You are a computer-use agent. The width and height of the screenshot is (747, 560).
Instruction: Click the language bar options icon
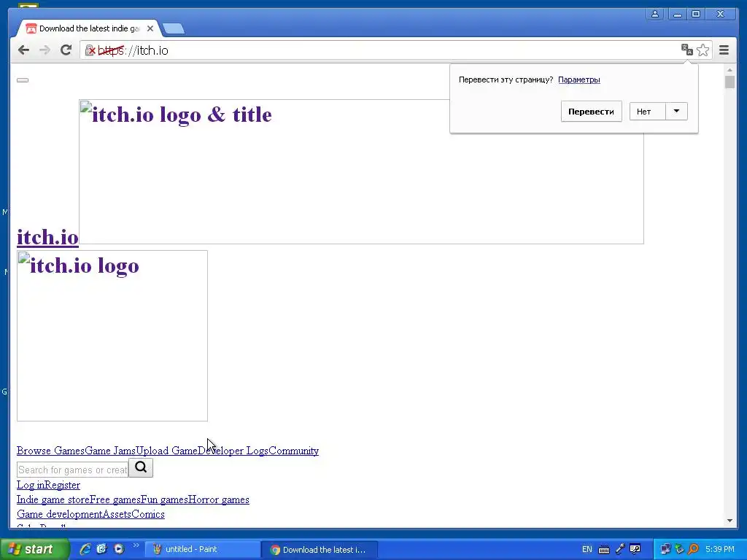pyautogui.click(x=635, y=549)
